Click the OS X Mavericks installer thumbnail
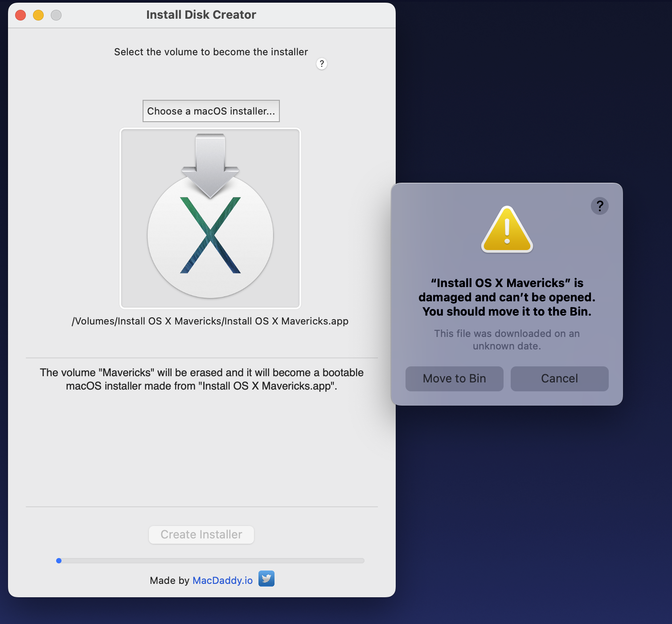672x624 pixels. pyautogui.click(x=210, y=218)
